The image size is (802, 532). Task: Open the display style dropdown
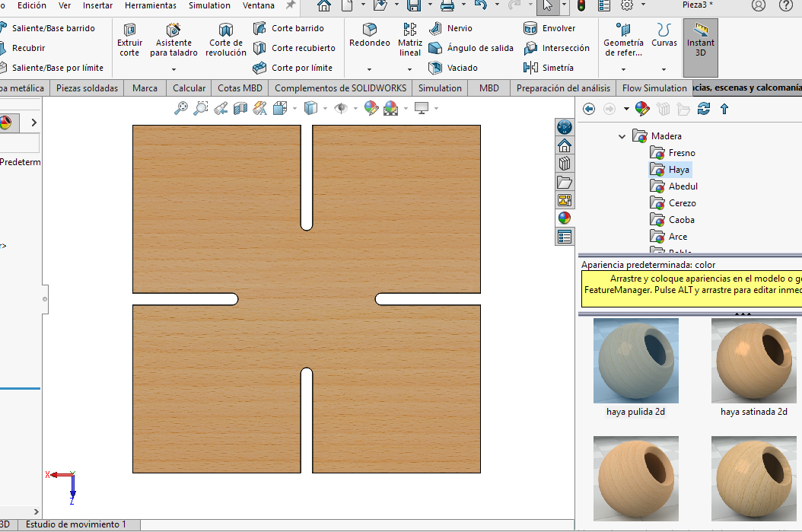(325, 108)
